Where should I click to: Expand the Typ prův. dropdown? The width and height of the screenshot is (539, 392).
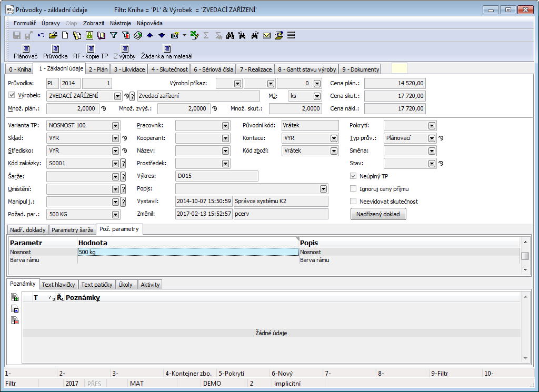(x=432, y=138)
